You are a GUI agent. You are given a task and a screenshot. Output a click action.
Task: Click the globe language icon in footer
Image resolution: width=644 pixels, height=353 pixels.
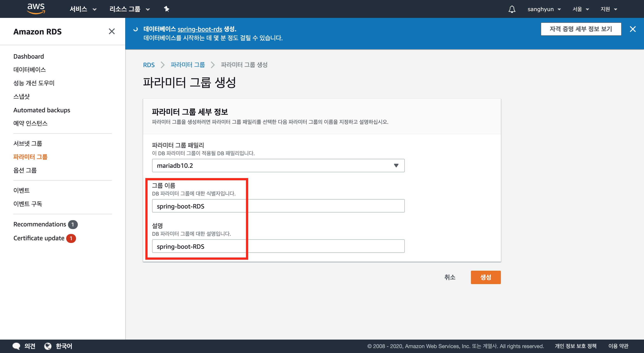click(48, 346)
